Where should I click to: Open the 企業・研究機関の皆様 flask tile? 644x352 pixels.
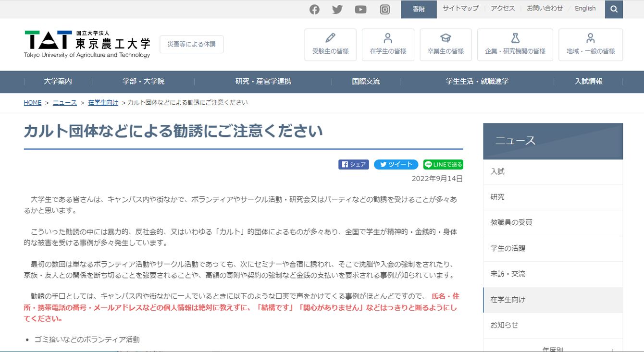point(515,45)
